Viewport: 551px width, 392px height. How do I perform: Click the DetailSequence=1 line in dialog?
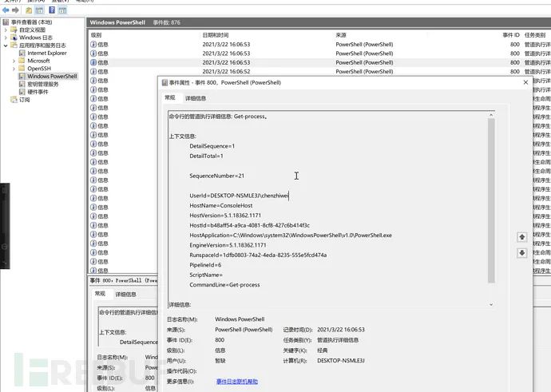212,146
